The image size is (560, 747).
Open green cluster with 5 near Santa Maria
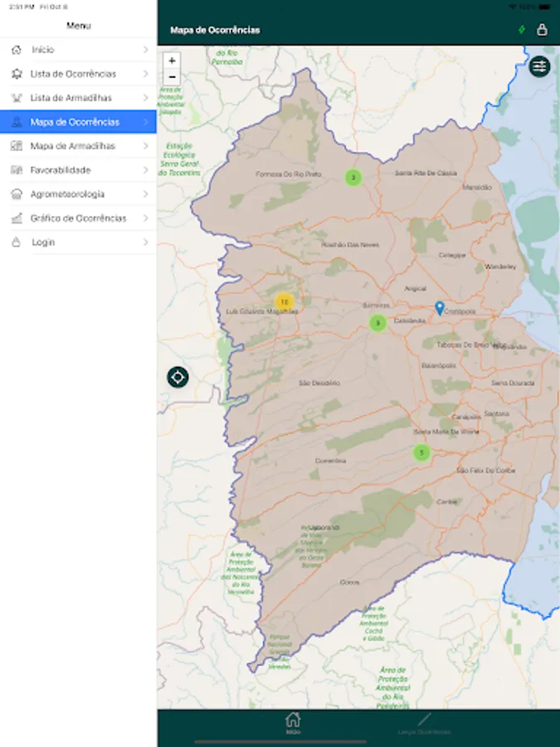tap(421, 452)
